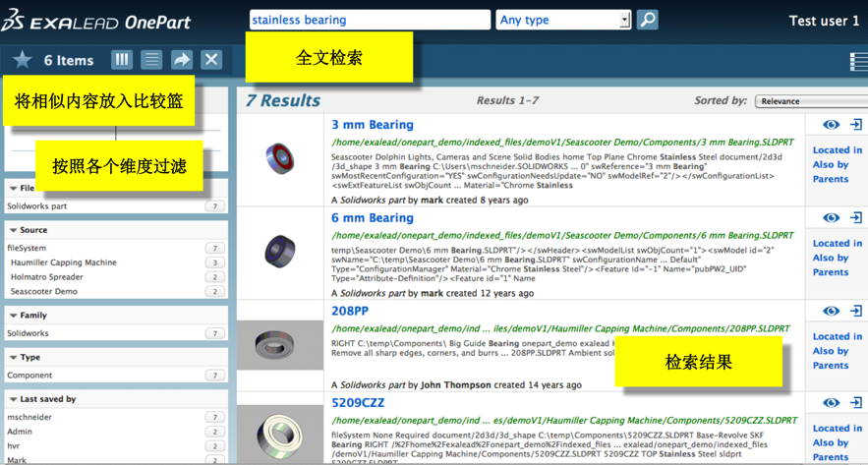Toggle preview eye for 208PP result

pyautogui.click(x=831, y=311)
